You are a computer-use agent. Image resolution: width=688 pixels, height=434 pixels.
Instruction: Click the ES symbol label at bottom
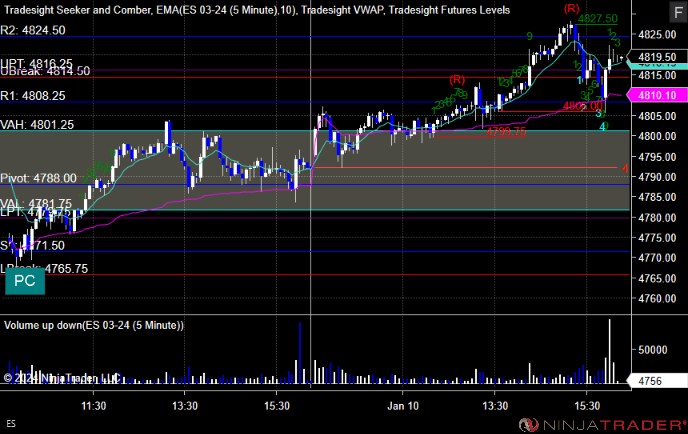[11, 424]
